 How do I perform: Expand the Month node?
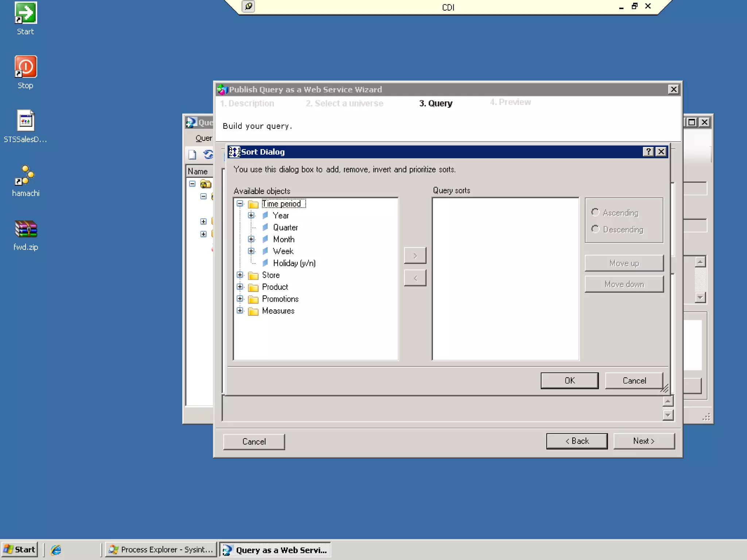[251, 239]
